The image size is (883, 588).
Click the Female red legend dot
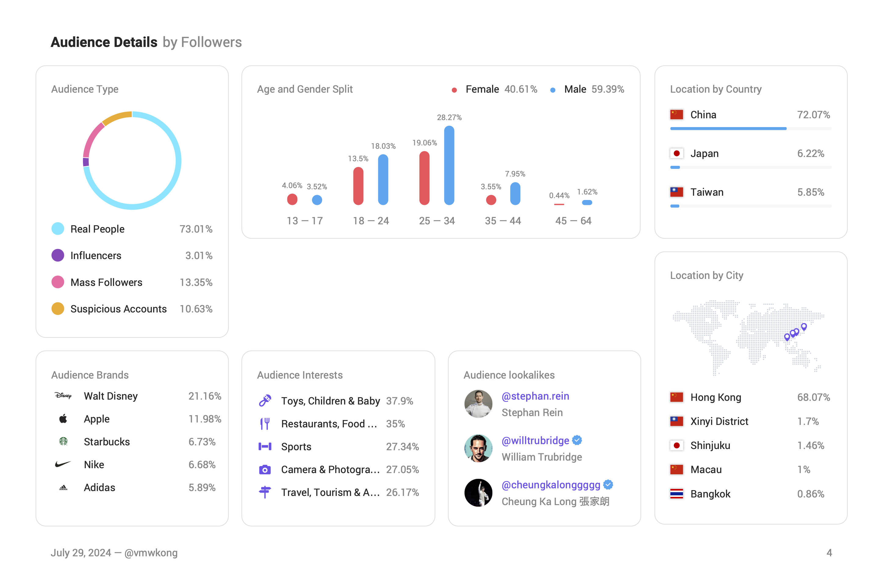coord(454,90)
